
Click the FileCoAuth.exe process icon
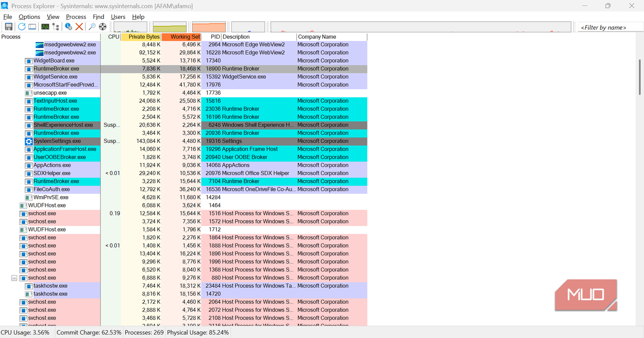coord(29,189)
